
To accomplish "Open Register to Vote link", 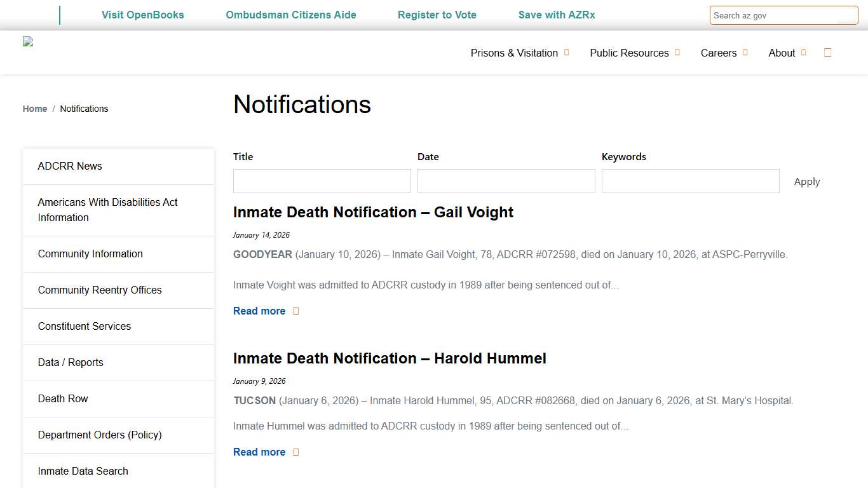I will [437, 15].
